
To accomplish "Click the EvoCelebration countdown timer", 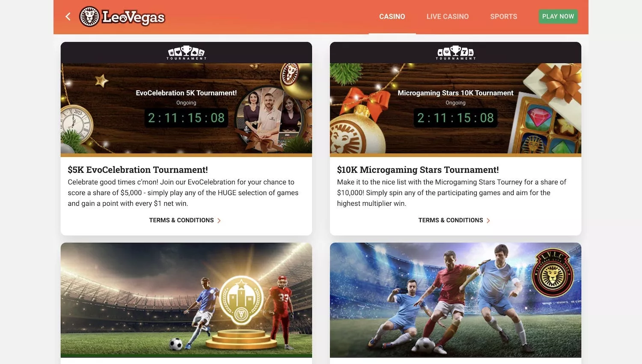I will tap(186, 118).
